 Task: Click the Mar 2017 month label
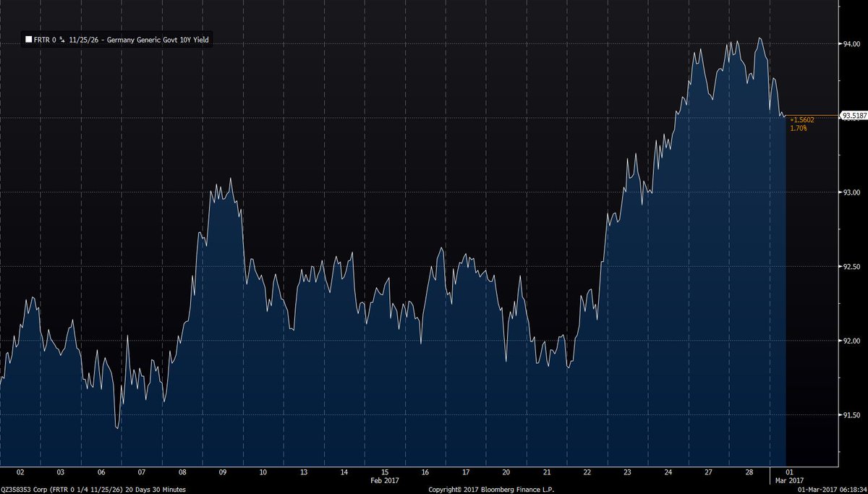[x=790, y=480]
